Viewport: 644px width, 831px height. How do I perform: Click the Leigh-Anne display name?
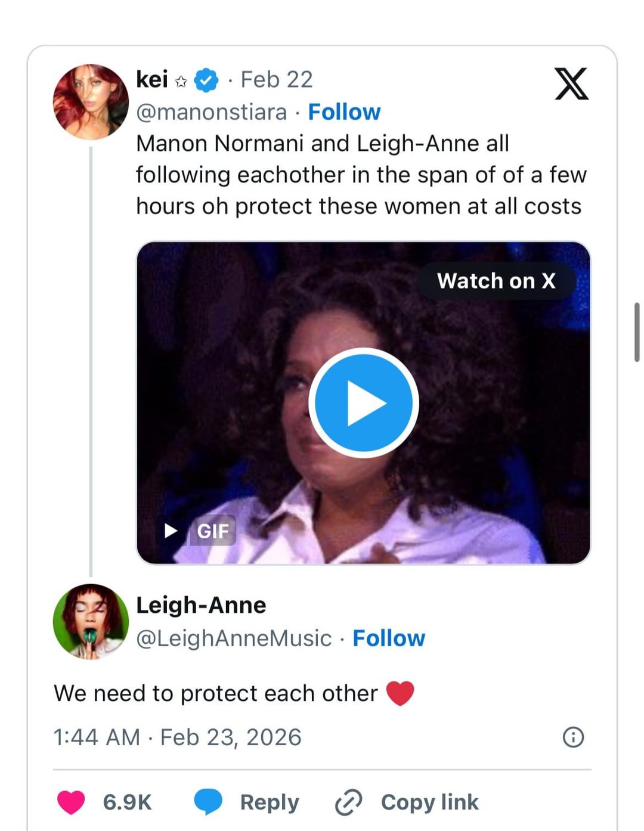point(201,605)
